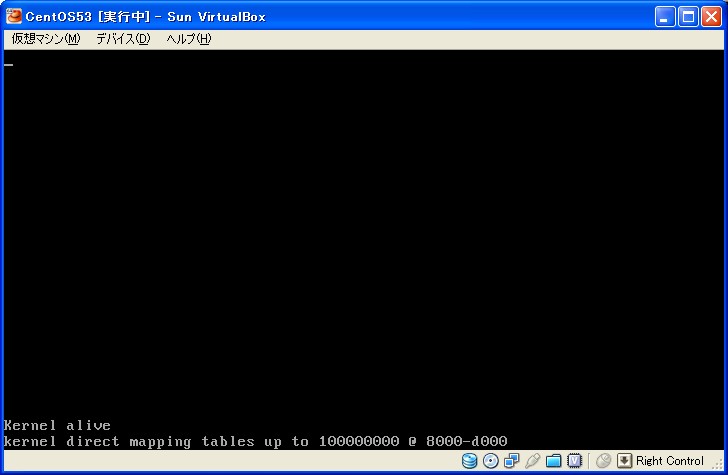Image resolution: width=728 pixels, height=475 pixels.
Task: Click the CentOS53 window title text
Action: point(145,17)
